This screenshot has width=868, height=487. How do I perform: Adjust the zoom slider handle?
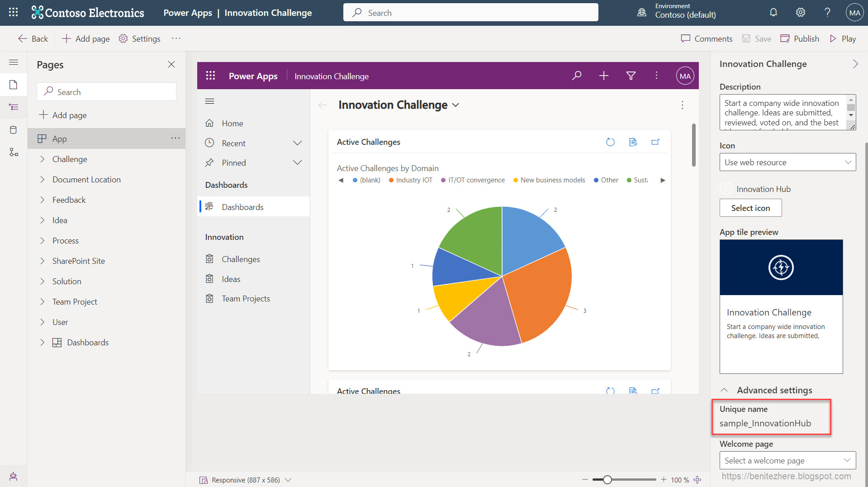tap(607, 480)
